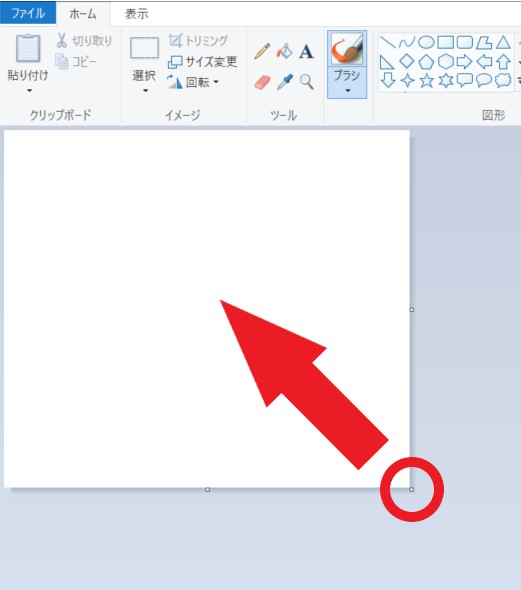Open the ファイル menu tab
The height and width of the screenshot is (590, 521).
[x=28, y=14]
